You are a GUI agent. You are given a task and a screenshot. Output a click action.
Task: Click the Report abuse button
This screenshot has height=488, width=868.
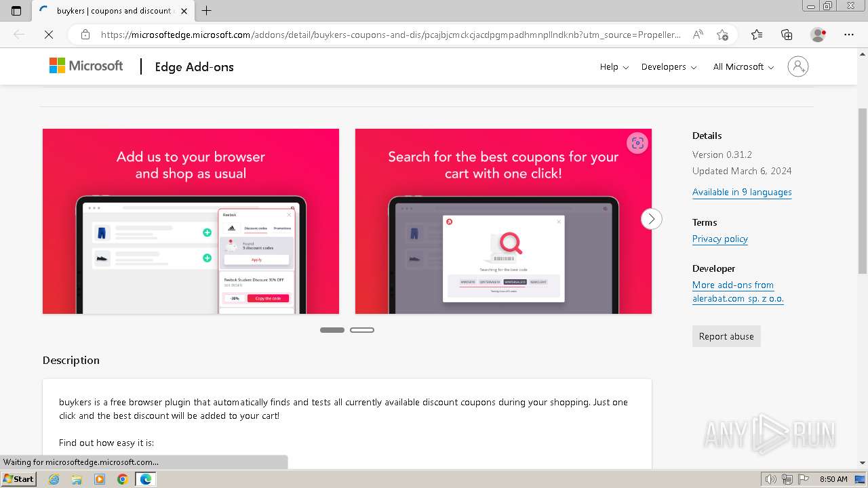tap(726, 336)
